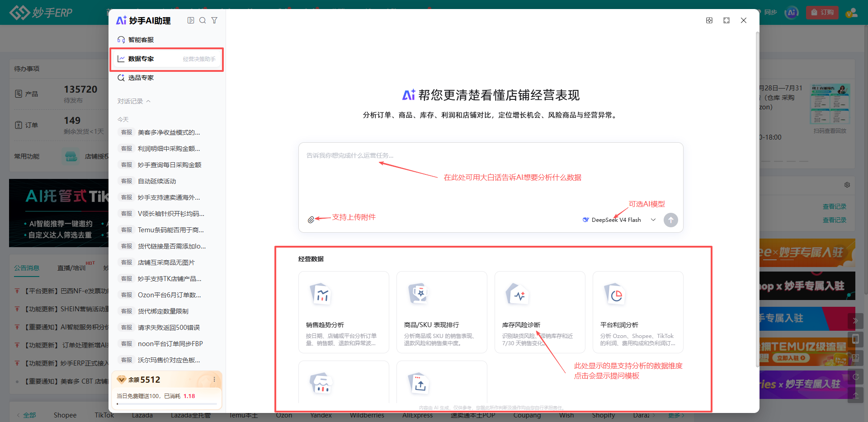The image size is (868, 422).
Task: Click the mobile phone floating icon
Action: point(855,339)
